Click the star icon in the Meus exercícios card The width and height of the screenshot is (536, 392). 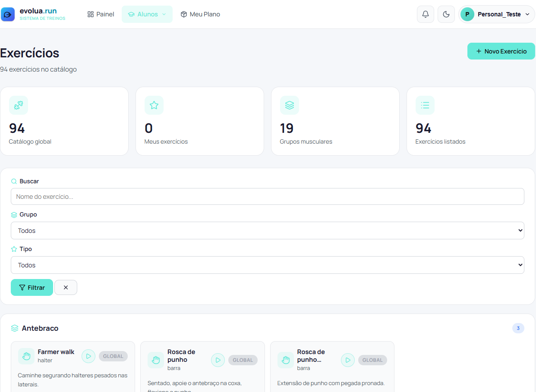(154, 105)
